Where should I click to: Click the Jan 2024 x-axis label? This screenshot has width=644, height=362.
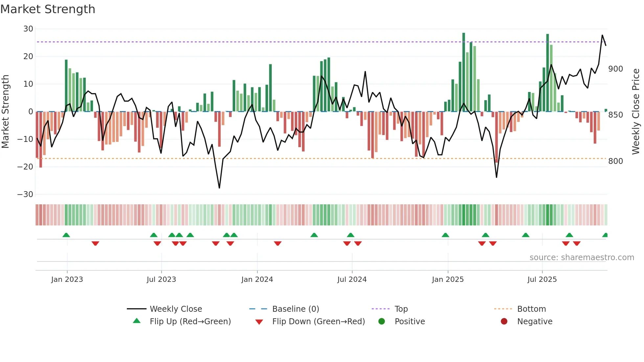[x=257, y=280]
